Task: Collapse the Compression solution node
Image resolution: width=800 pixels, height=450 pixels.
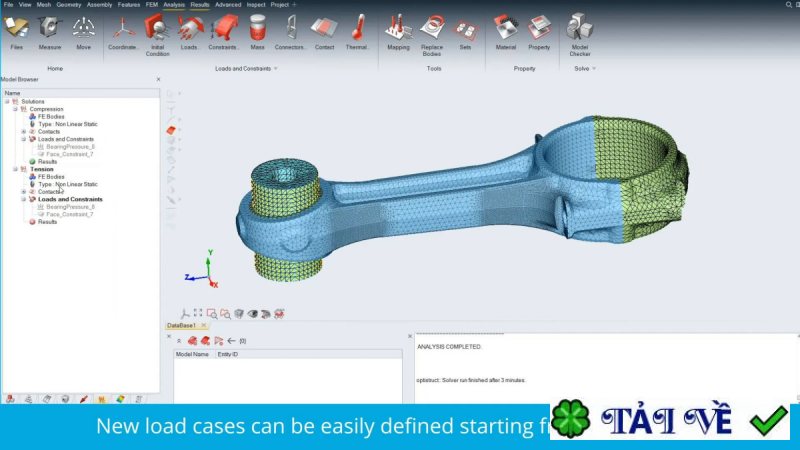Action: [15, 109]
